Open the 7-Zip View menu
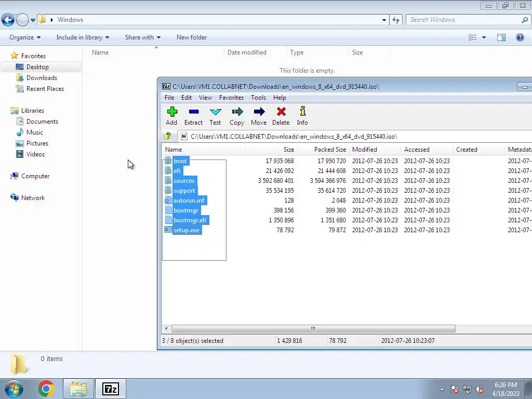This screenshot has height=399, width=532. click(205, 97)
